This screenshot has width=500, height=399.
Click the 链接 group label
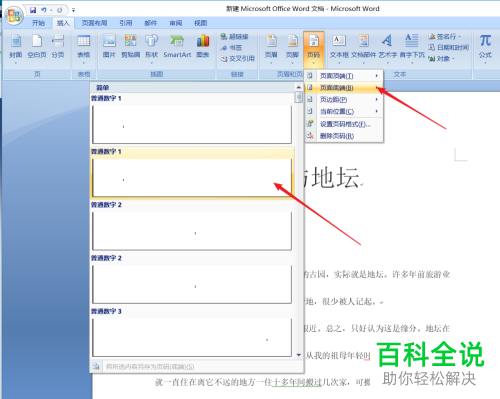pyautogui.click(x=237, y=74)
